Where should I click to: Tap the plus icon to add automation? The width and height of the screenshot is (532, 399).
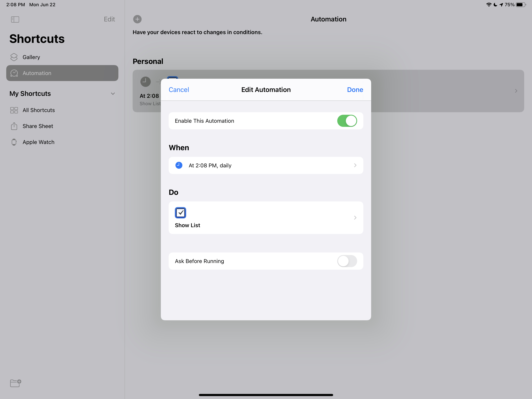pos(137,19)
